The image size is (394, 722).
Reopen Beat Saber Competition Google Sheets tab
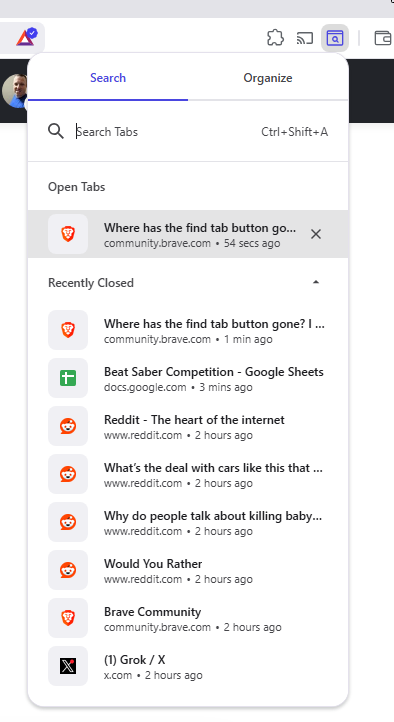pos(188,378)
